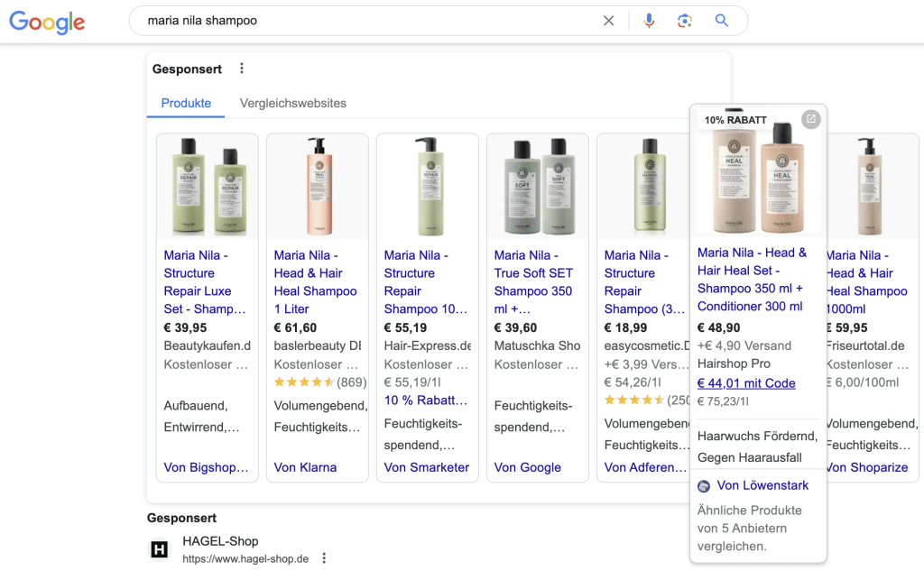Viewport: 924px width, 571px height.
Task: Open Google Lens image search
Action: [x=685, y=20]
